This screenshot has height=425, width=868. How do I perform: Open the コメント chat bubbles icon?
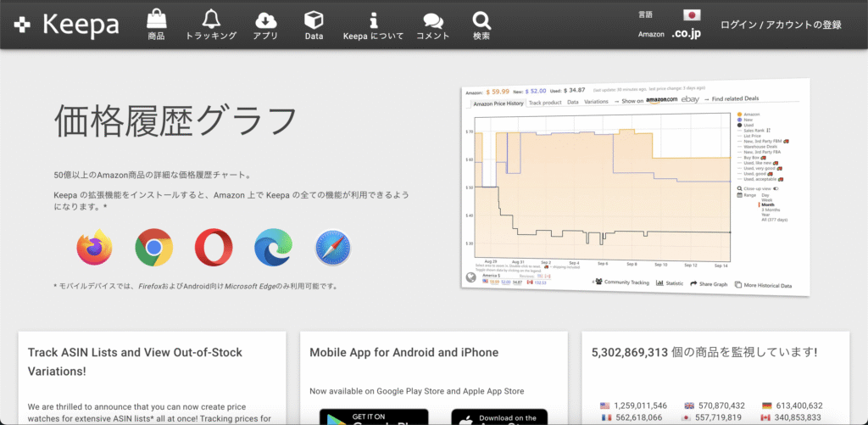pyautogui.click(x=433, y=25)
